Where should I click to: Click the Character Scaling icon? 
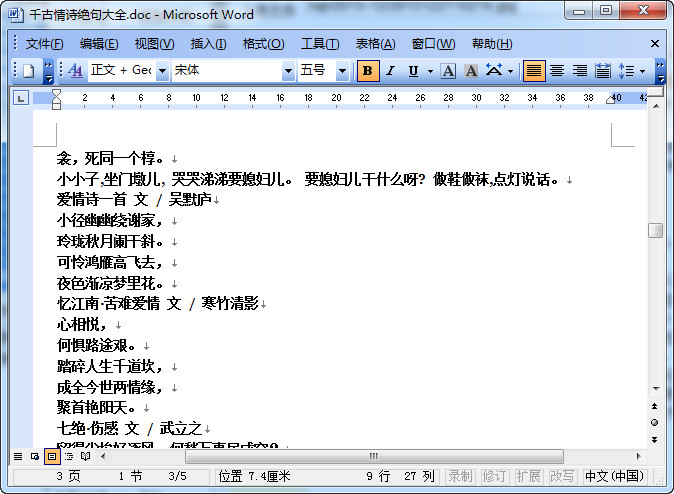coord(494,71)
